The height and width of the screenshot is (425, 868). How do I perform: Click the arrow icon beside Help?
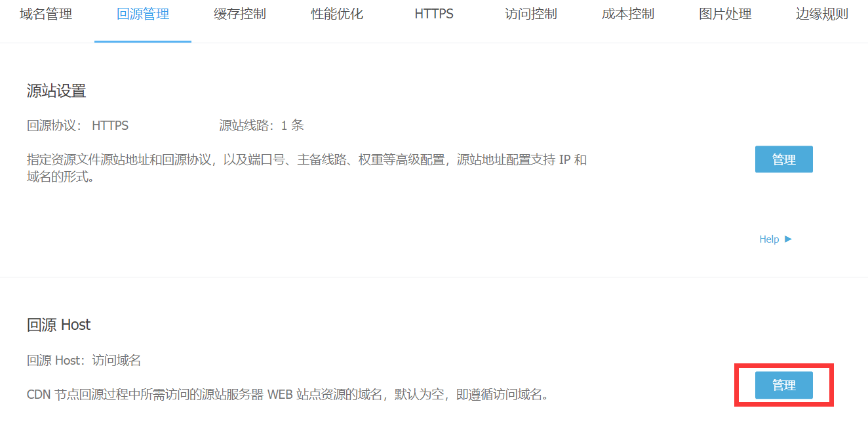coord(788,239)
